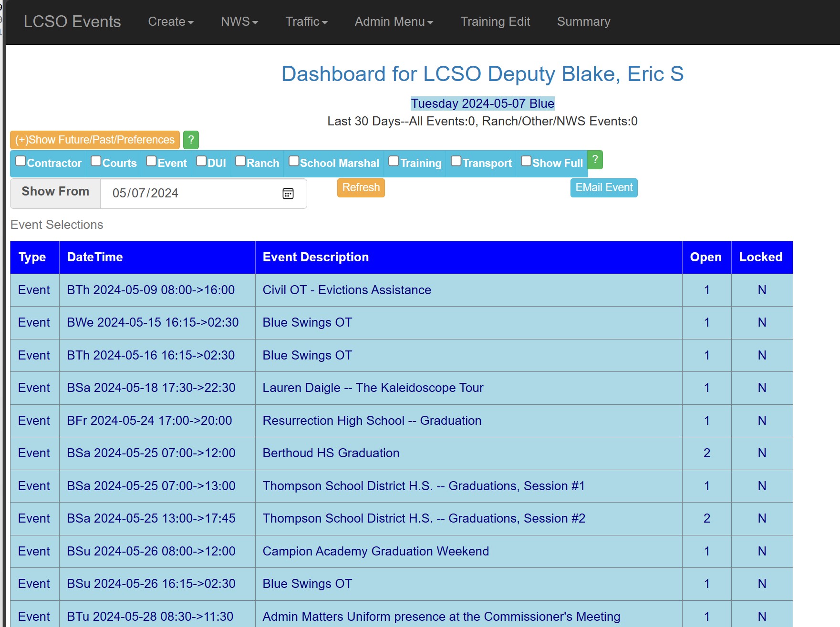The image size is (840, 627).
Task: Enable the Show Full checkbox
Action: [526, 161]
